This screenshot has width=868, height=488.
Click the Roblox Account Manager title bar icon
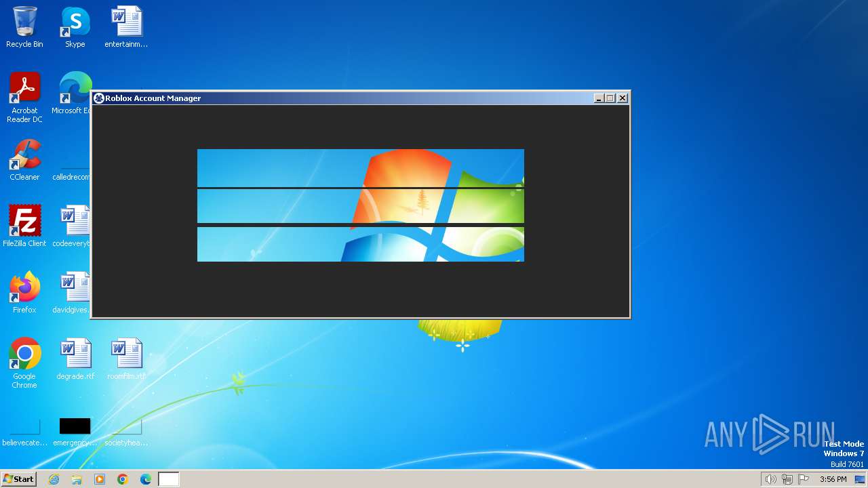(x=98, y=98)
